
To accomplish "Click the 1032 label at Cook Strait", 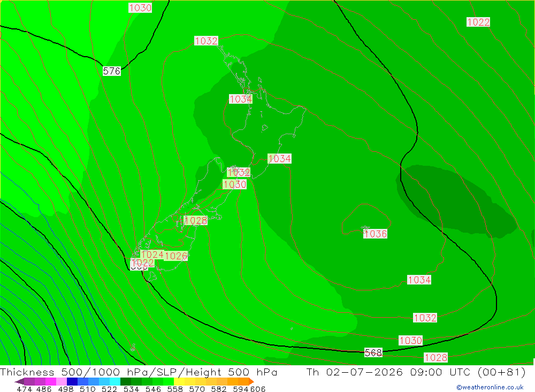I will [x=239, y=172].
